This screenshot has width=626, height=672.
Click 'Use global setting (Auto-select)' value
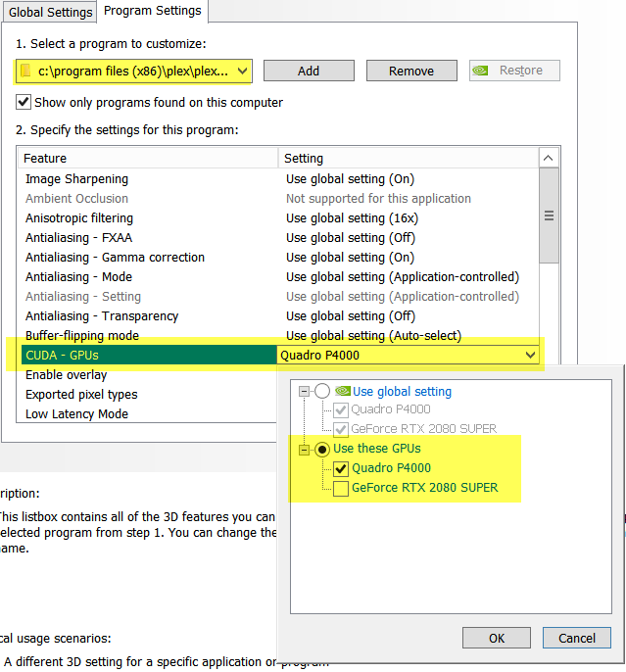[373, 336]
